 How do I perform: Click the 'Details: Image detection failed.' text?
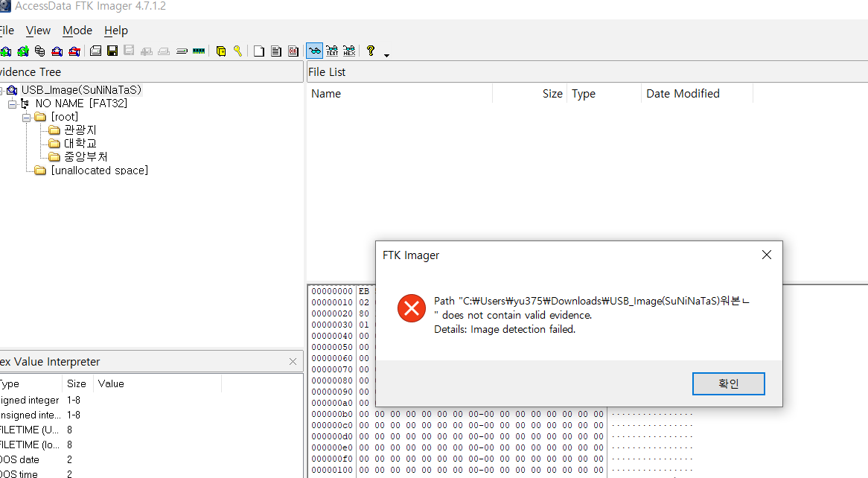[505, 329]
